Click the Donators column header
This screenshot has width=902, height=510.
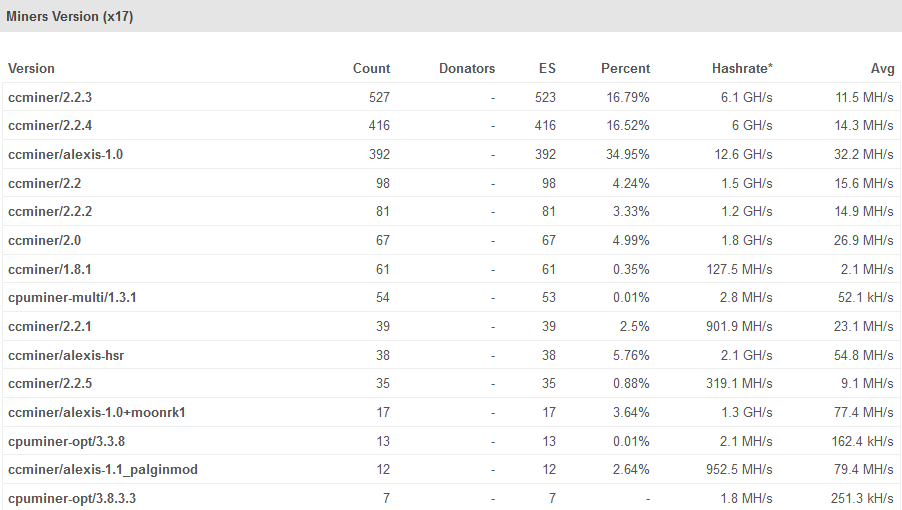(466, 69)
